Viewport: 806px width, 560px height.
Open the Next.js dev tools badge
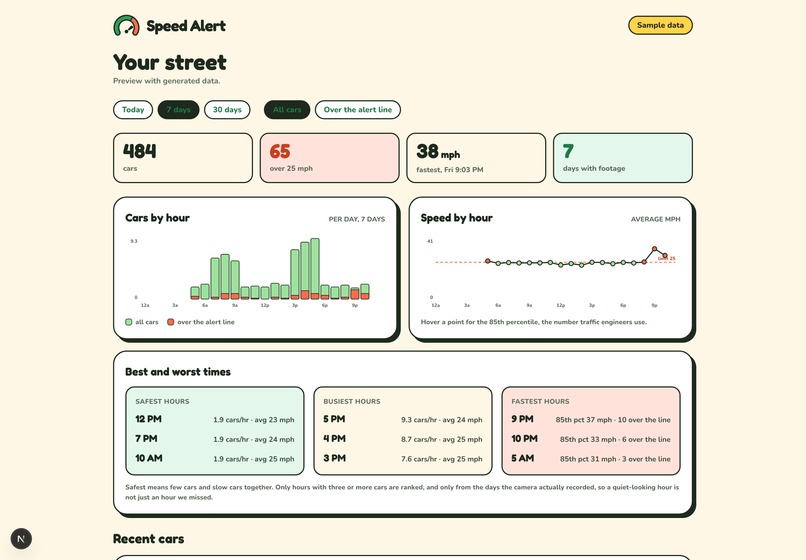[21, 538]
